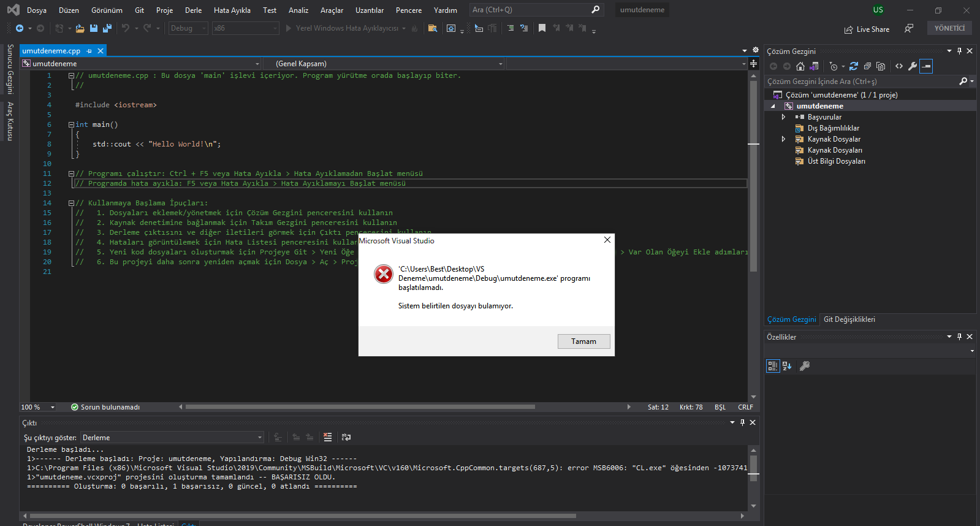Screen dimensions: 980x526
Task: Click the navigate backward arrow in toolbar
Action: coord(20,28)
